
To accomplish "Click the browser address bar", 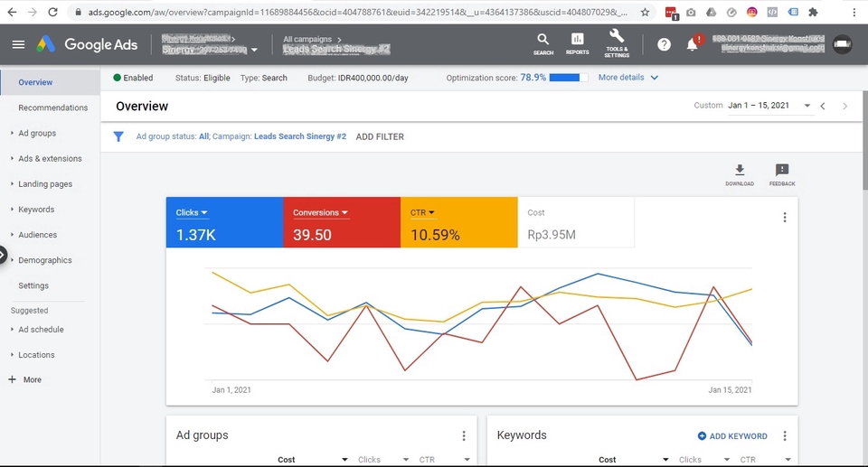I will pos(357,12).
